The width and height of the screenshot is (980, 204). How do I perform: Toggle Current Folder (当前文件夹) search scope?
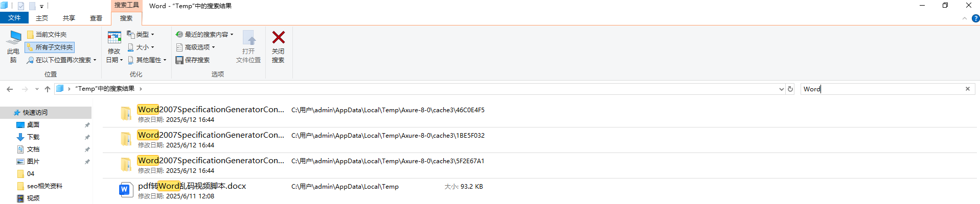(x=47, y=35)
